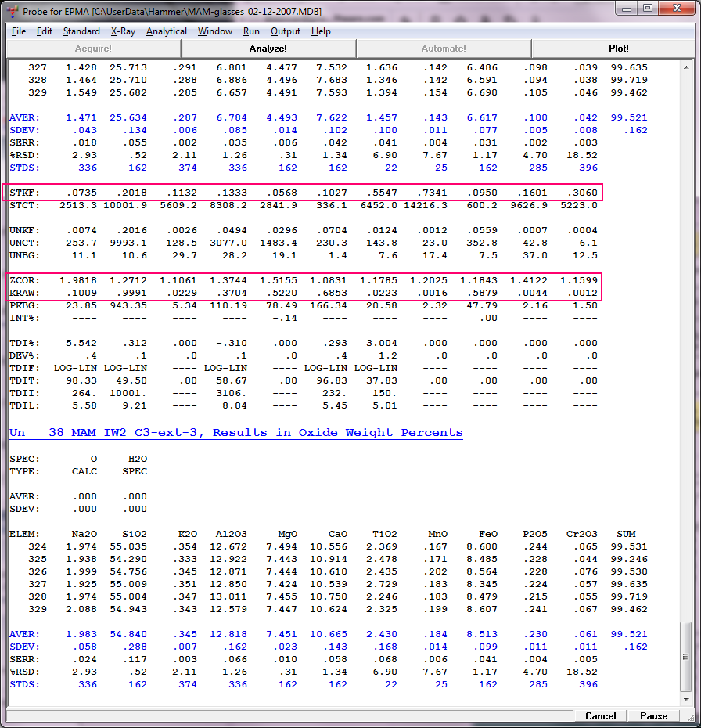Pause the current operation
The width and height of the screenshot is (701, 728).
[x=653, y=715]
